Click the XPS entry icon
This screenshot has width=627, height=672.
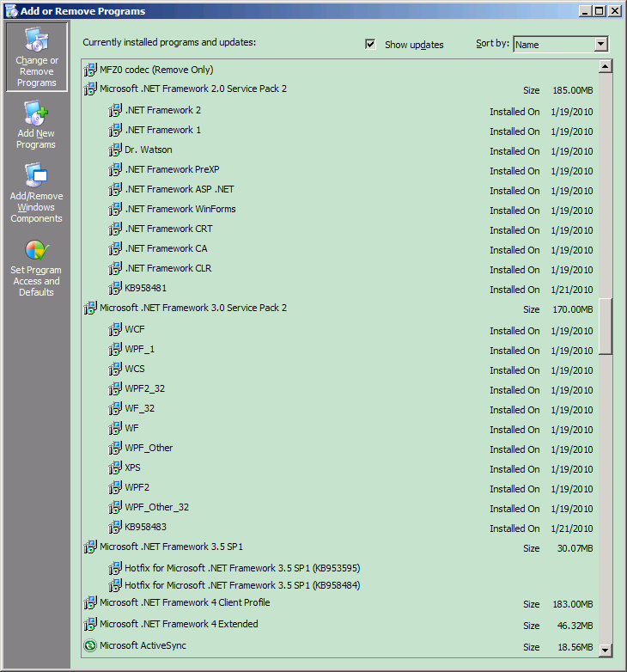(115, 467)
